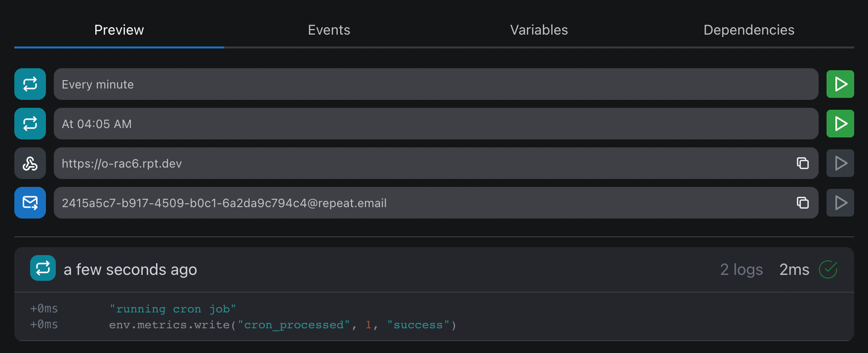Switch to the Preview tab

(119, 30)
